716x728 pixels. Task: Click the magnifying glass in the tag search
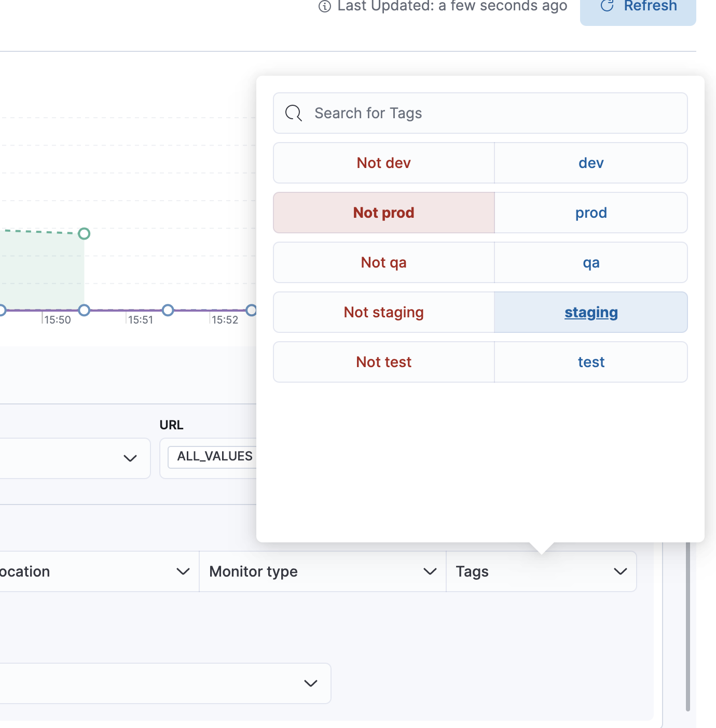tap(294, 113)
